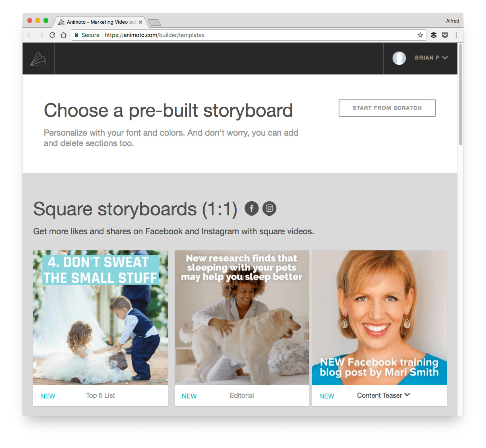Reload the page in the browser
Image resolution: width=486 pixels, height=448 pixels.
[52, 35]
